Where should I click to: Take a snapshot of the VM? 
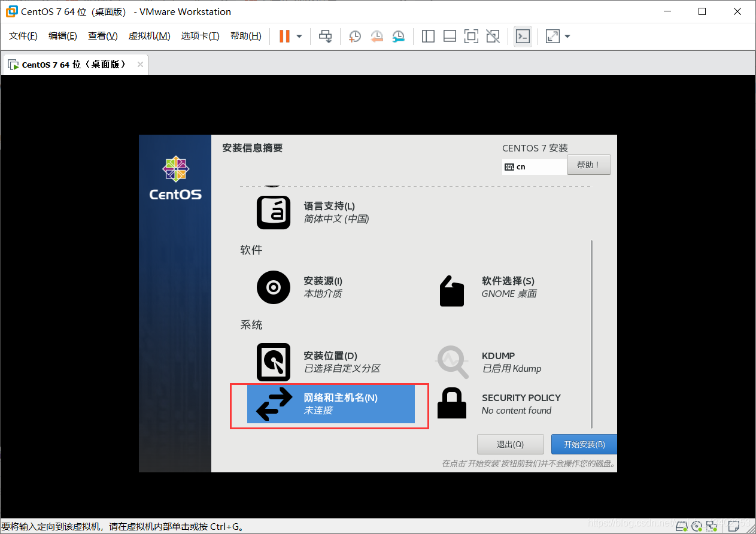click(354, 37)
